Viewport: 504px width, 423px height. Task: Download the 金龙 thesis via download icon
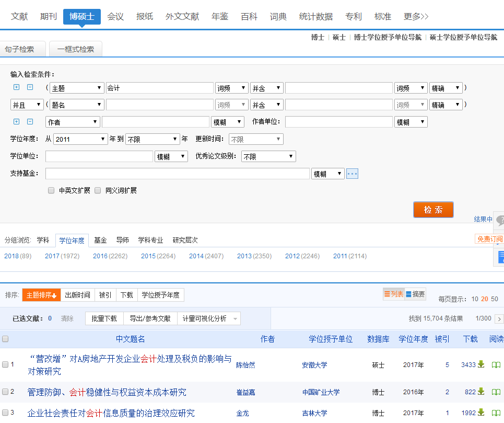point(481,413)
